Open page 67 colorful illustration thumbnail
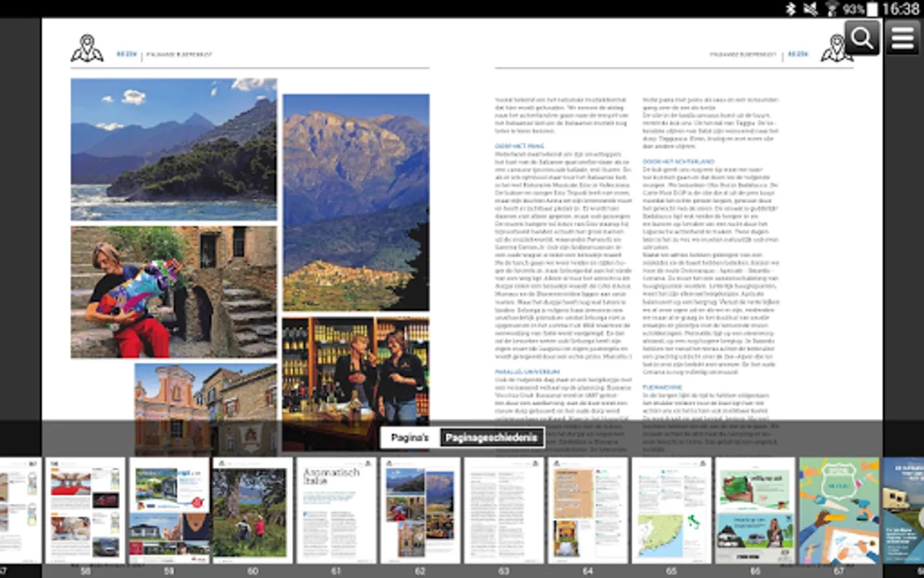 pos(839,510)
